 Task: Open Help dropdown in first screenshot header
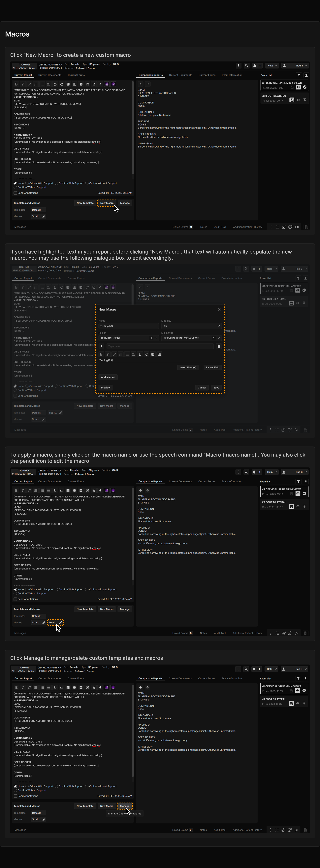pos(272,66)
